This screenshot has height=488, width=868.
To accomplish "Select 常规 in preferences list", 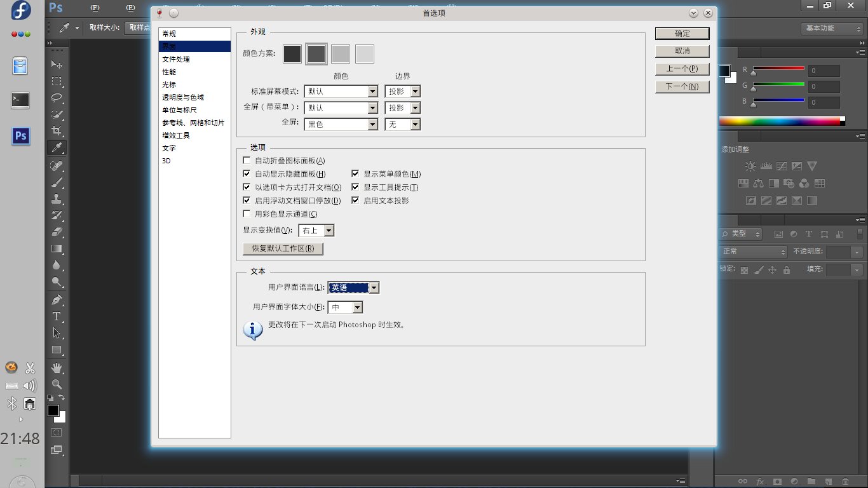I will click(194, 34).
